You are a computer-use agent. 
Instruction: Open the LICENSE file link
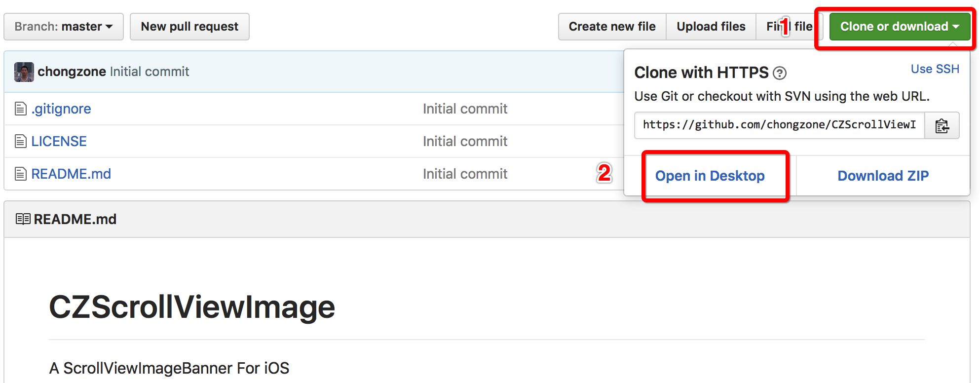click(59, 142)
